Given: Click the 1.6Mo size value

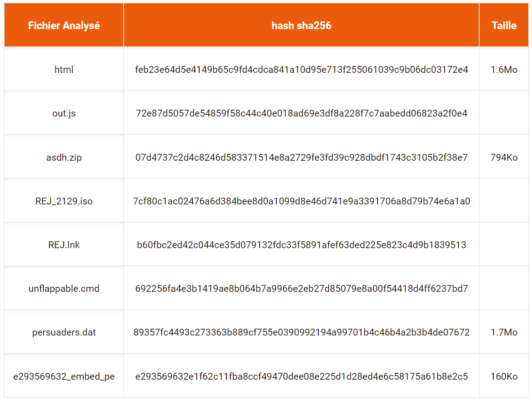Looking at the screenshot, I should [x=504, y=70].
